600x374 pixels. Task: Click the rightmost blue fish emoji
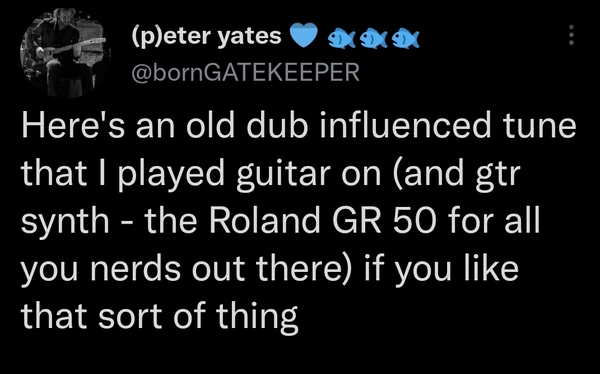[406, 39]
